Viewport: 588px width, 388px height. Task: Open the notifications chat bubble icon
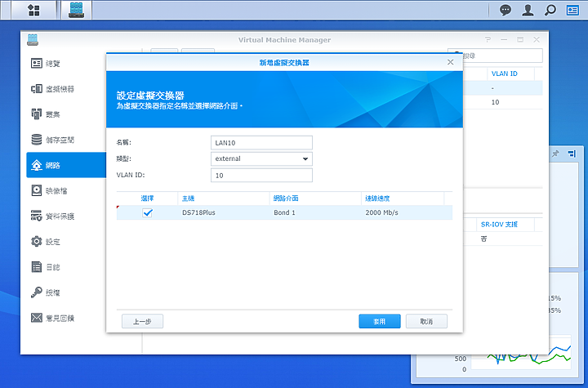click(x=506, y=10)
